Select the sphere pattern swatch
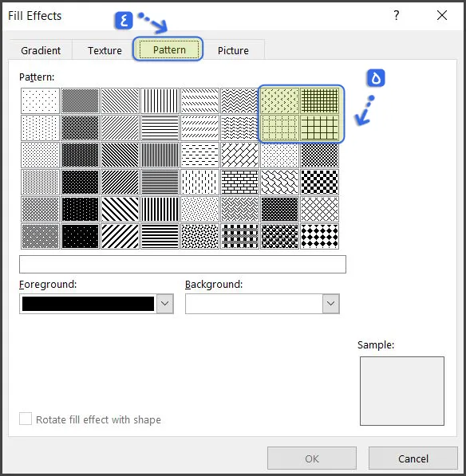Viewport: 466px width, 476px height. 279,236
